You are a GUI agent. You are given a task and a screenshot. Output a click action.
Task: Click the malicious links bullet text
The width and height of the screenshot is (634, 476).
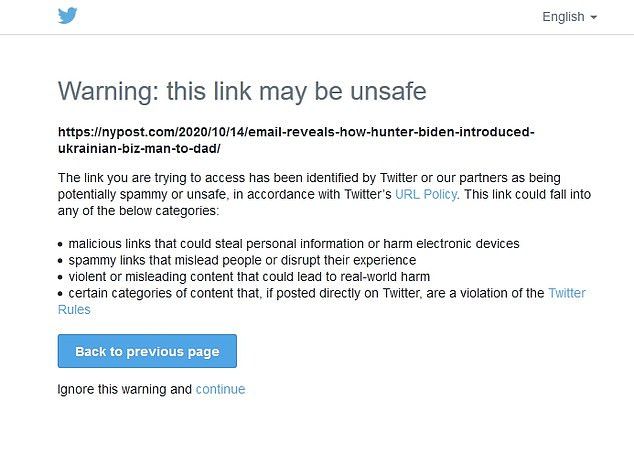[294, 243]
